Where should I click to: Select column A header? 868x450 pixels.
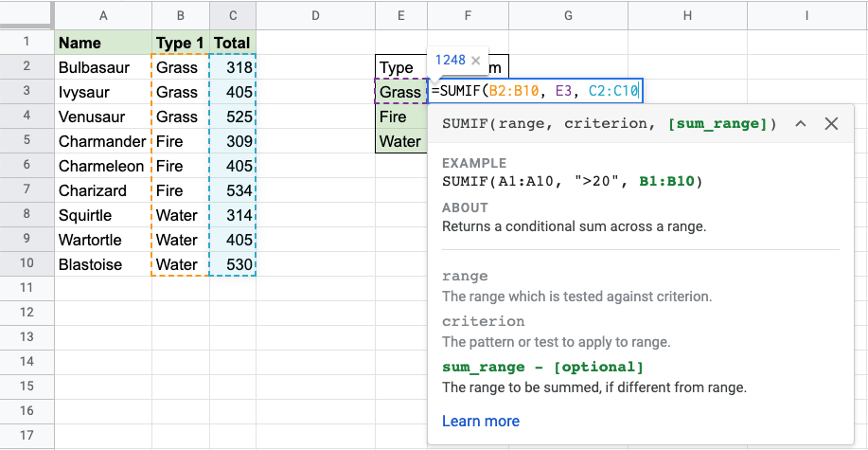tap(102, 15)
